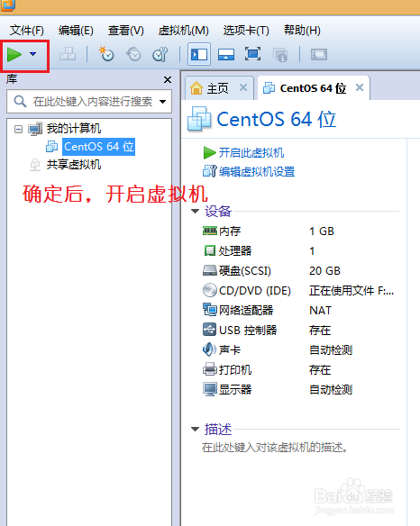Click the 编辑虚拟机设置 link
The image size is (420, 526).
(x=257, y=172)
